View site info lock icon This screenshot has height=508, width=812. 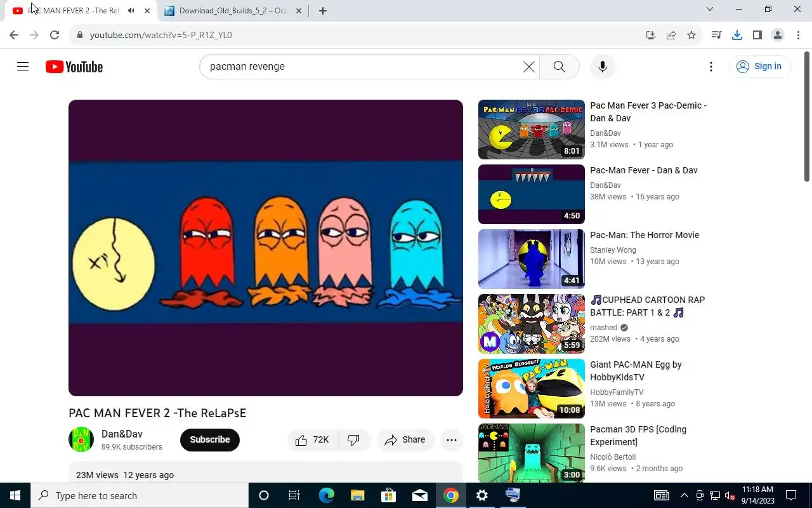pyautogui.click(x=79, y=35)
